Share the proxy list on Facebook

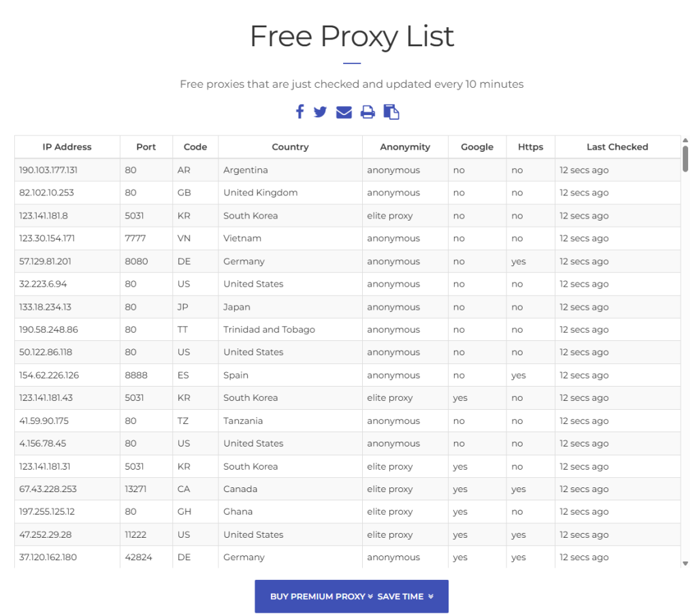coord(300,112)
